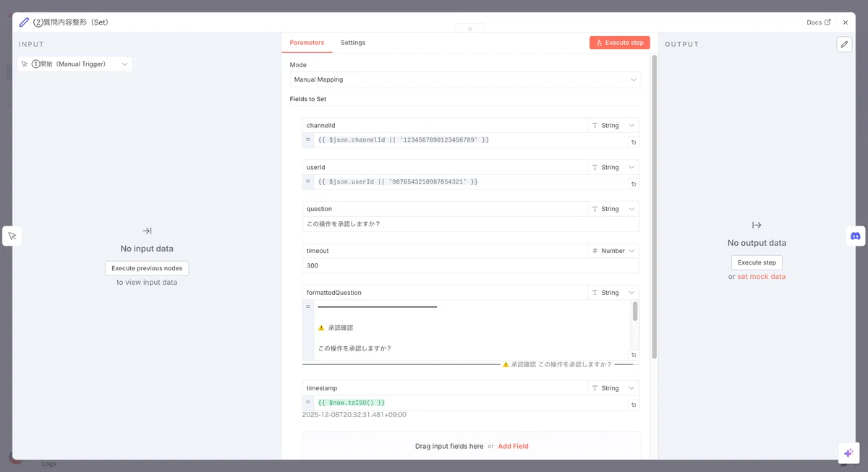Open expression editor icon for channelId value
Screen dimensions: 868x472
tap(634, 143)
